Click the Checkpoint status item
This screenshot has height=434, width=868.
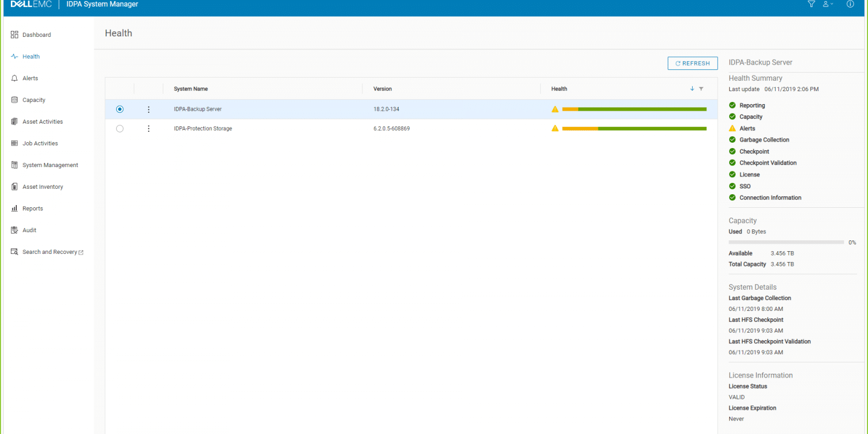(754, 151)
